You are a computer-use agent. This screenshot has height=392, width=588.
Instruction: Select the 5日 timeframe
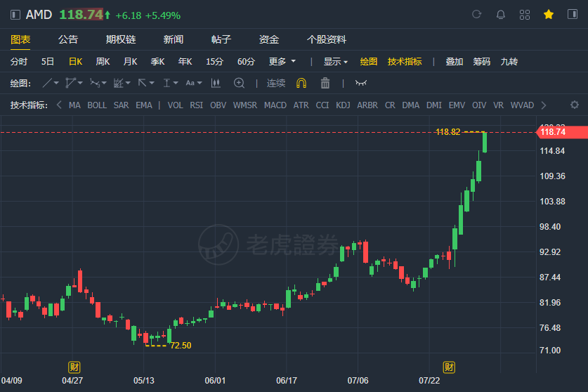(x=48, y=62)
